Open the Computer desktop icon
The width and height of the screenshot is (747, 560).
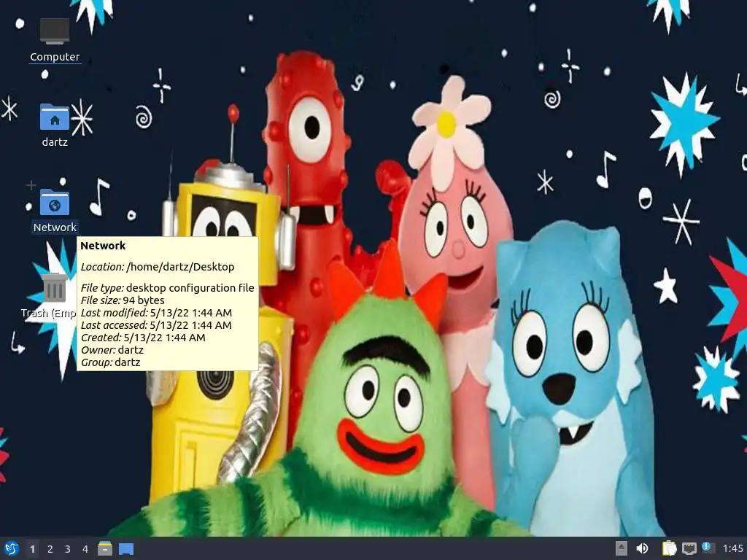54,40
